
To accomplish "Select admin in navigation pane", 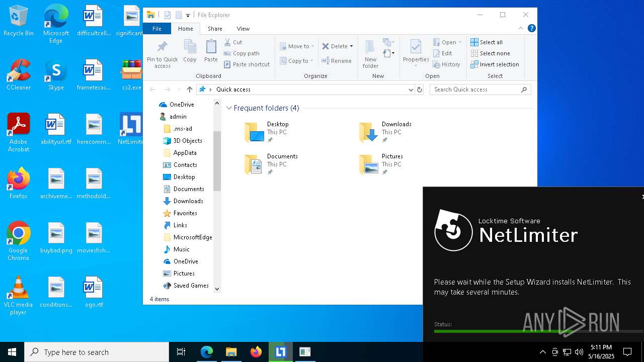I will [x=173, y=117].
